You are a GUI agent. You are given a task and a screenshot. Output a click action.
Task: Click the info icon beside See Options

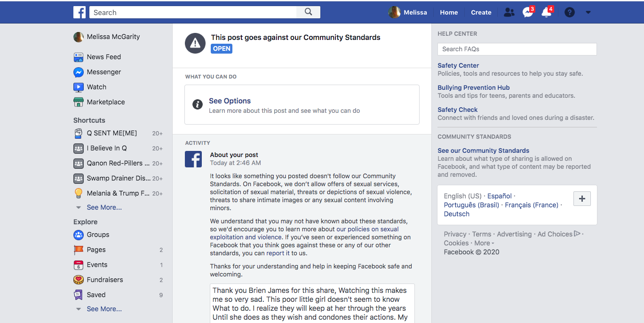[198, 104]
